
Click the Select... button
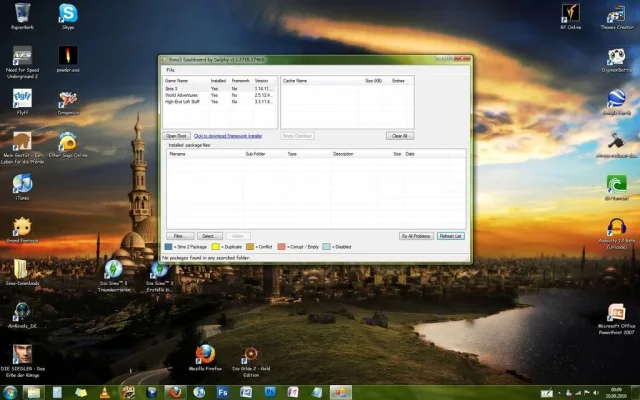pyautogui.click(x=209, y=236)
